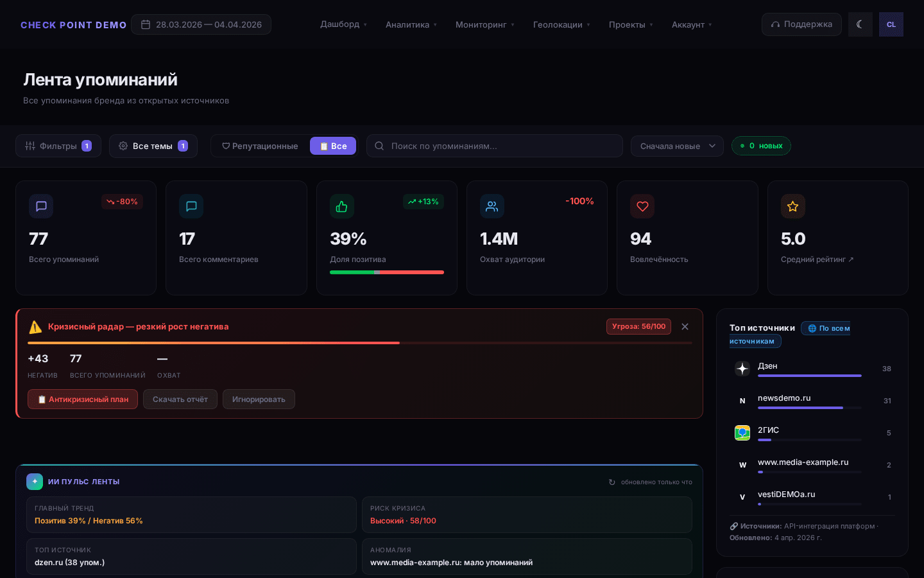Open the Антикризисный план

[x=83, y=399]
